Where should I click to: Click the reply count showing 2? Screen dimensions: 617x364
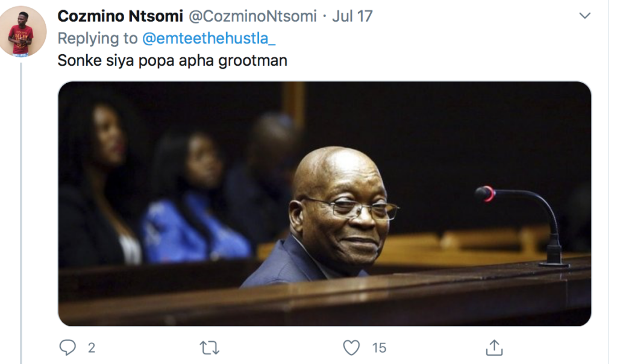pos(92,348)
